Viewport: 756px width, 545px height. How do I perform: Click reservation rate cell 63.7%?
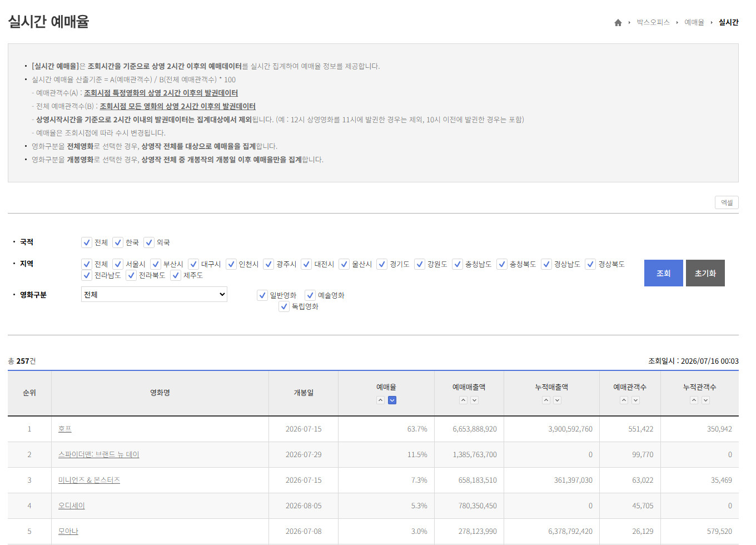tap(417, 429)
